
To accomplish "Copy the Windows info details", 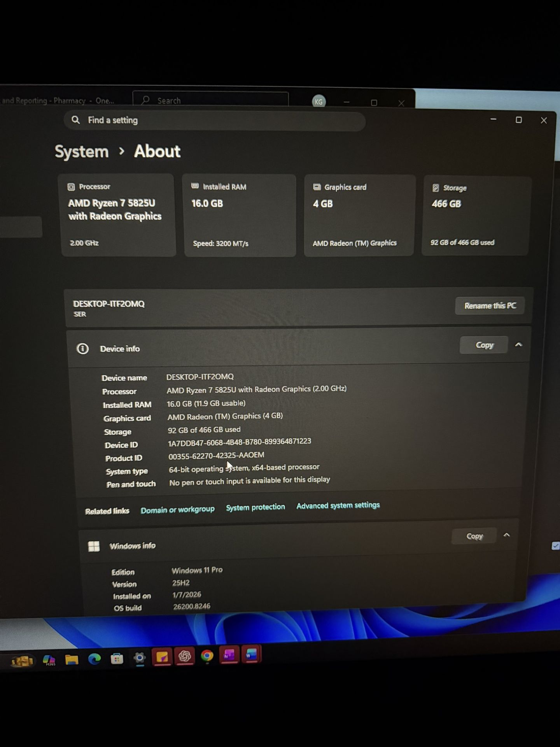I will 474,536.
